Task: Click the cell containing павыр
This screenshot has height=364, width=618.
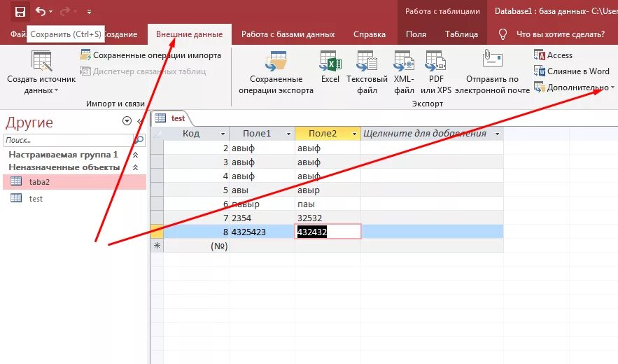Action: point(262,204)
